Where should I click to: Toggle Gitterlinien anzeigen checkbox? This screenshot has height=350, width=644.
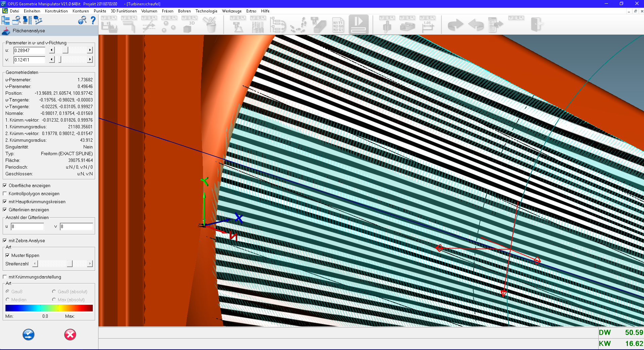click(5, 210)
